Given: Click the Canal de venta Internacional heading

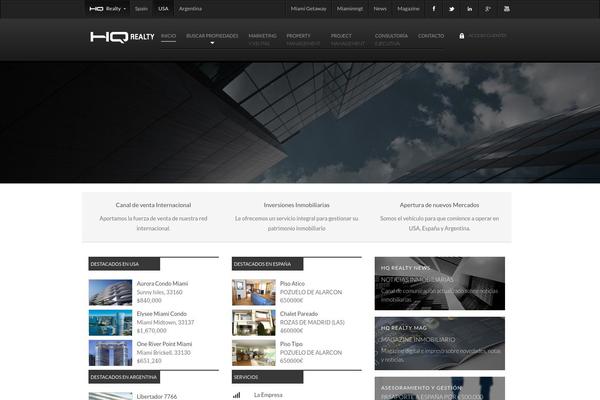Looking at the screenshot, I should click(x=153, y=205).
